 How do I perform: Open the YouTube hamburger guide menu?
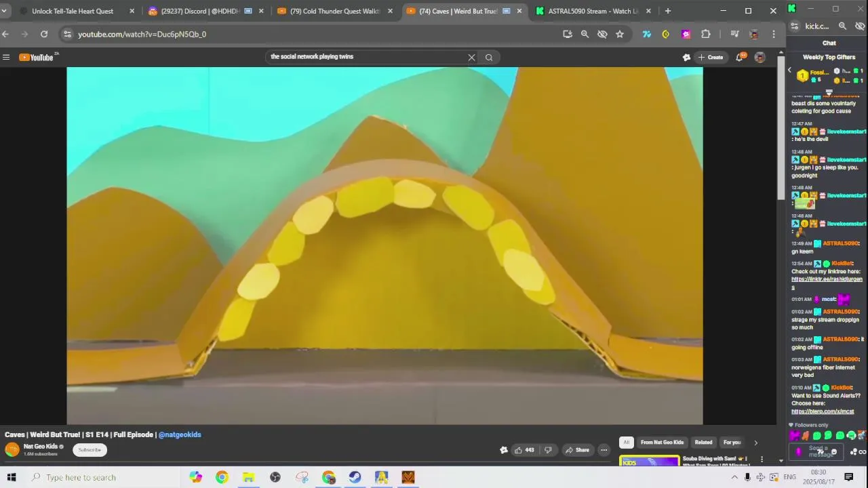click(6, 57)
